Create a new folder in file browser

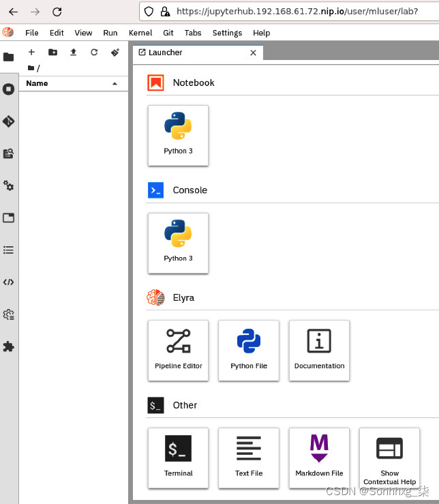[52, 52]
